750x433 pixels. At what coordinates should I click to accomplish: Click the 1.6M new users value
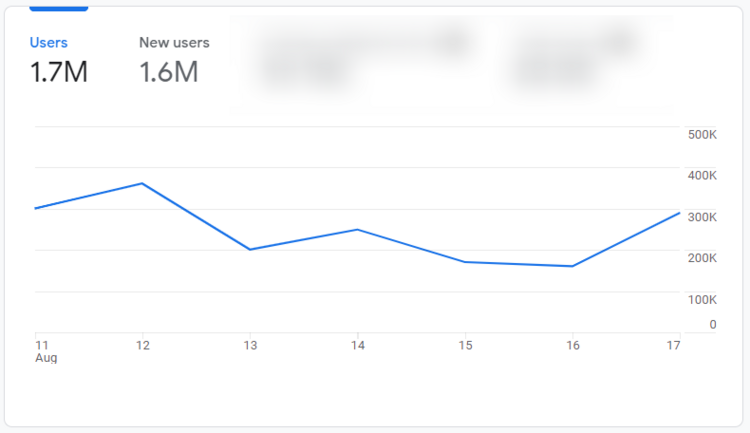(x=168, y=72)
